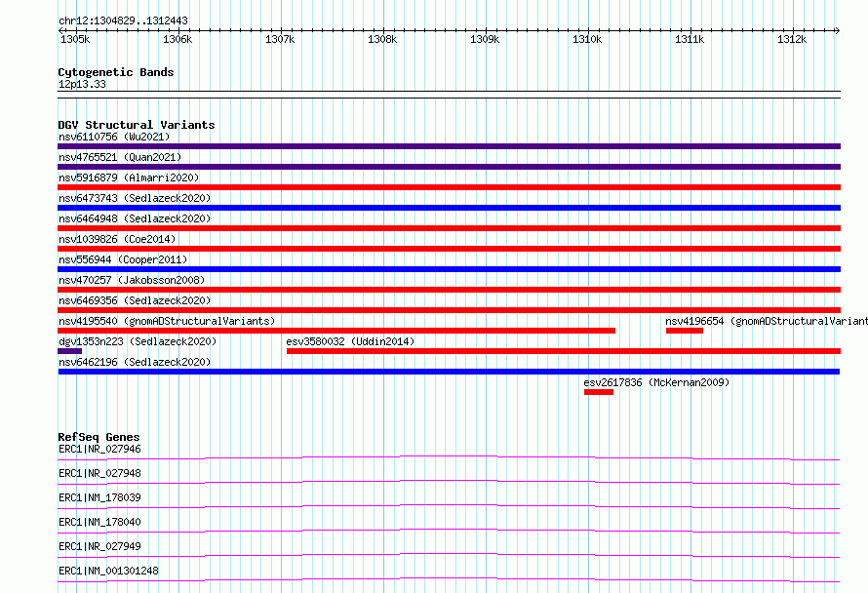The image size is (868, 593).
Task: Click the nsv4765521 (Quan2021) label
Action: [120, 157]
